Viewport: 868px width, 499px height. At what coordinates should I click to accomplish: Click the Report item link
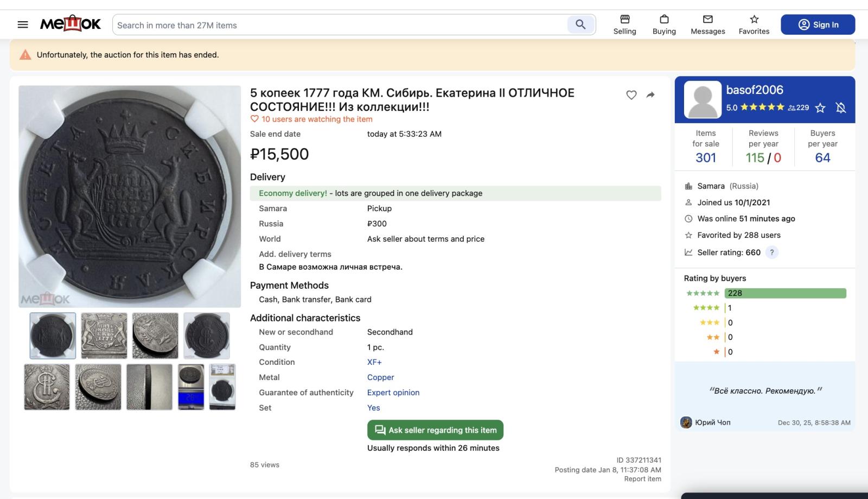click(x=642, y=479)
